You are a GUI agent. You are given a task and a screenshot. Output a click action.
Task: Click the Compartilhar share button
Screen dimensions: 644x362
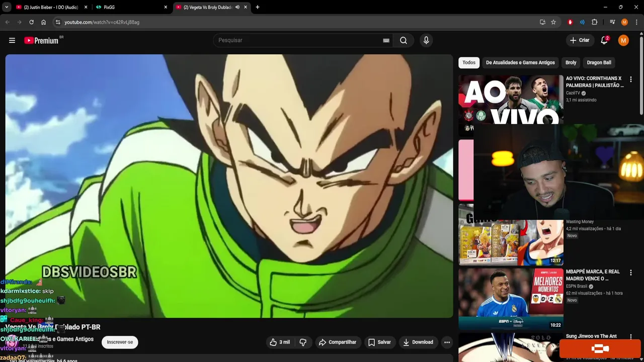(338, 342)
